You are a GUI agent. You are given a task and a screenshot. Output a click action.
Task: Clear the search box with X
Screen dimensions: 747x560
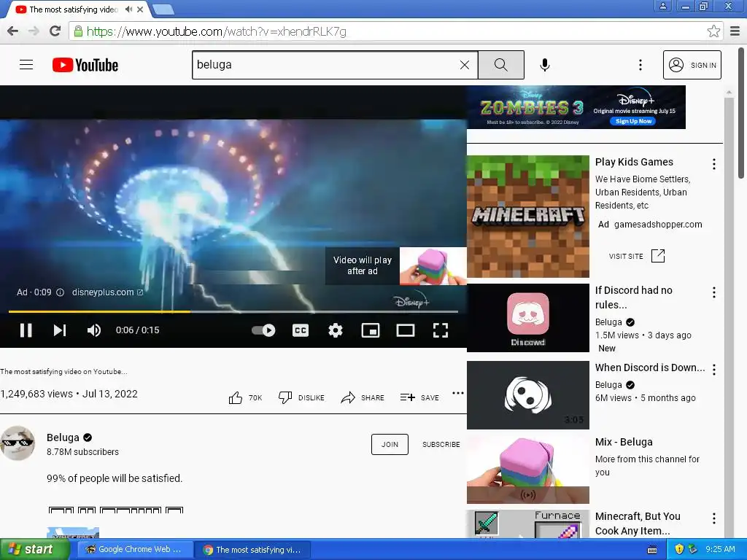pos(465,65)
